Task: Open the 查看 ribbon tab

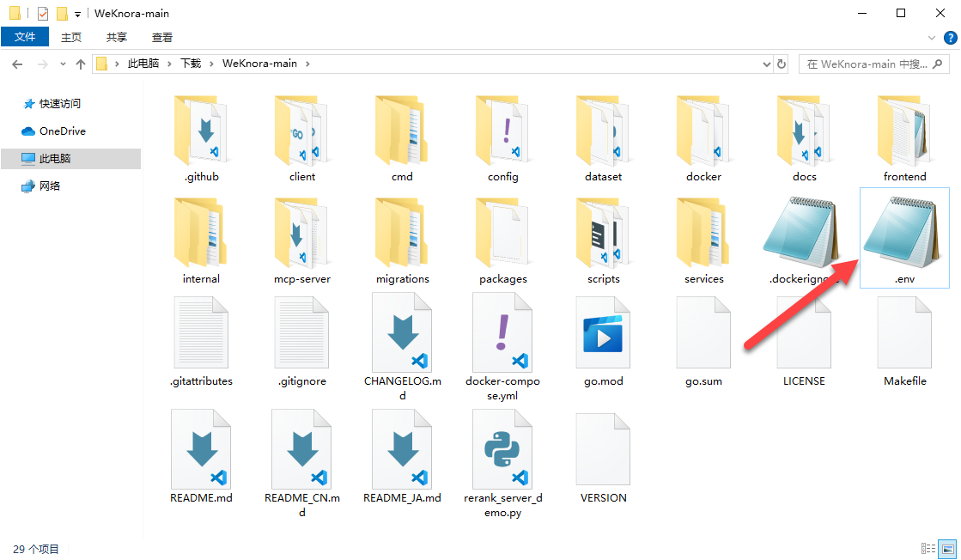Action: coord(162,37)
